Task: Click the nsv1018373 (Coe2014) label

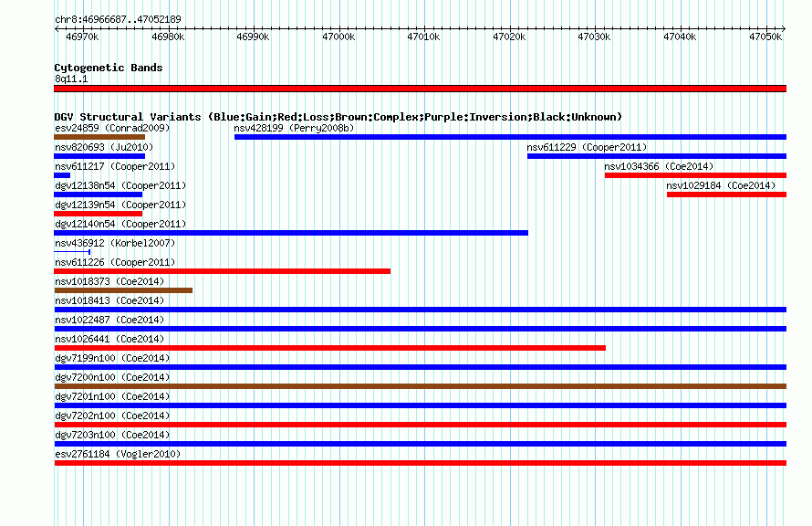Action: pos(109,281)
